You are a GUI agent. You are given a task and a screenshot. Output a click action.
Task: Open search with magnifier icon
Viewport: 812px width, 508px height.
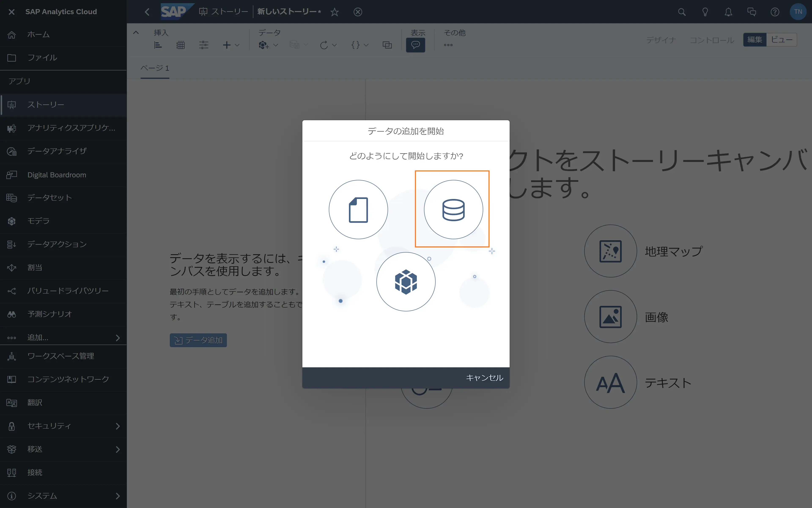[682, 12]
